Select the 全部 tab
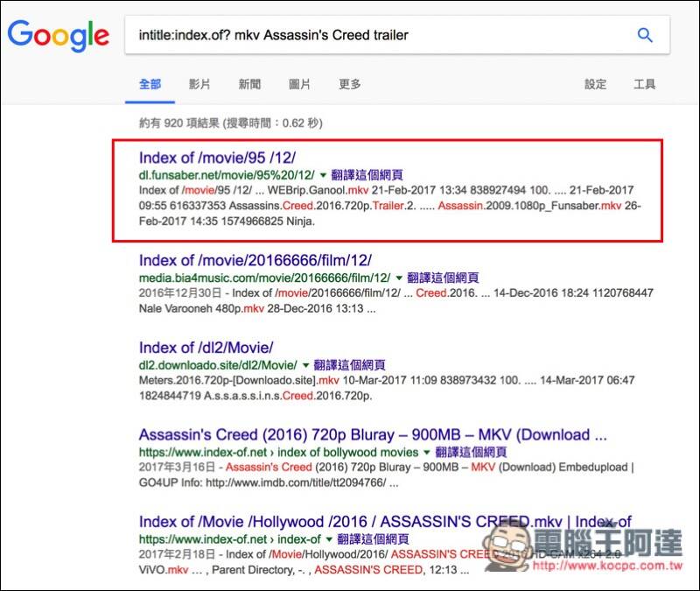The height and width of the screenshot is (591, 700). click(x=150, y=84)
